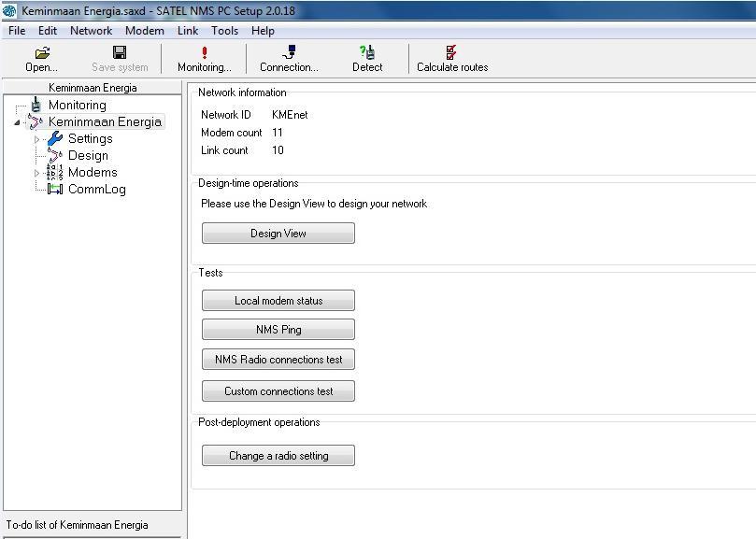Click the Open folder icon in toolbar
This screenshot has height=539, width=756.
42,52
